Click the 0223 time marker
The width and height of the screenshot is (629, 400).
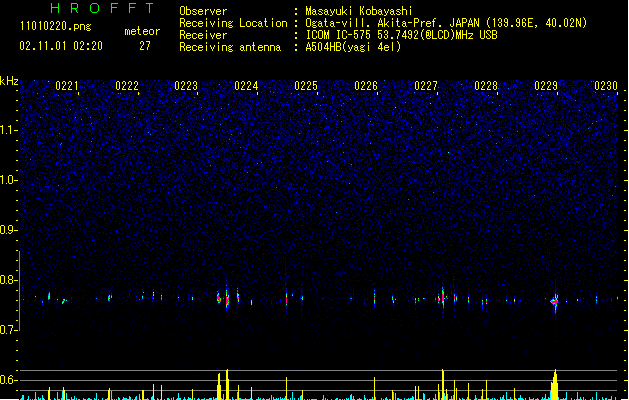click(x=186, y=86)
